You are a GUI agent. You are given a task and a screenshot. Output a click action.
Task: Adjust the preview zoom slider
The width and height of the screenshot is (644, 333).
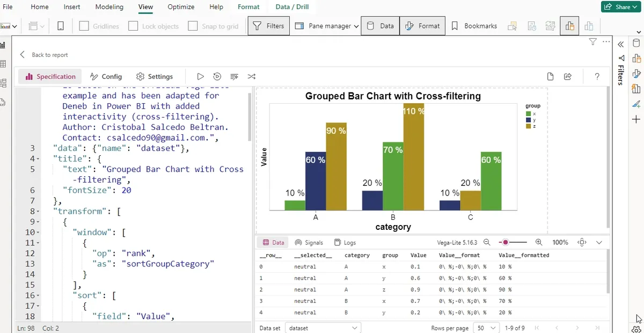506,242
